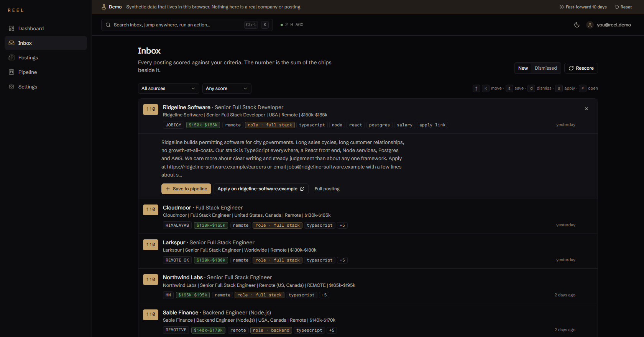The width and height of the screenshot is (644, 337).
Task: Focus the search inbox input field
Action: (x=187, y=25)
